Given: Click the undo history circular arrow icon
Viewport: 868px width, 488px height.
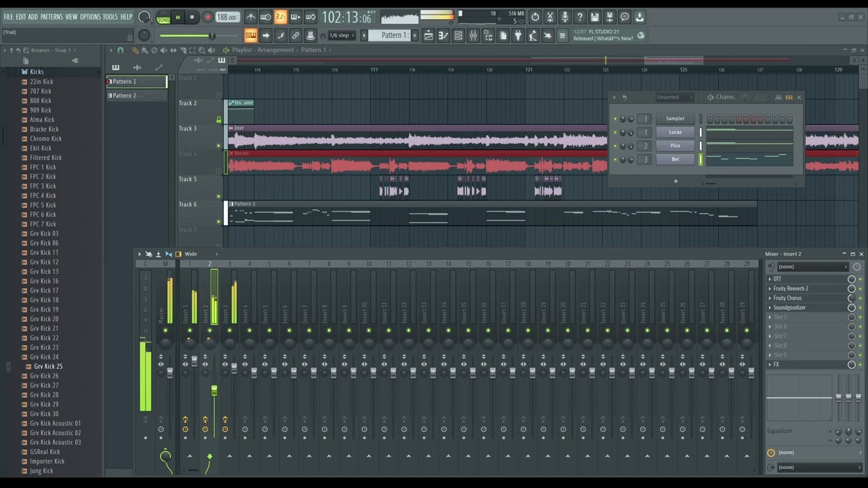Looking at the screenshot, I should pos(535,17).
